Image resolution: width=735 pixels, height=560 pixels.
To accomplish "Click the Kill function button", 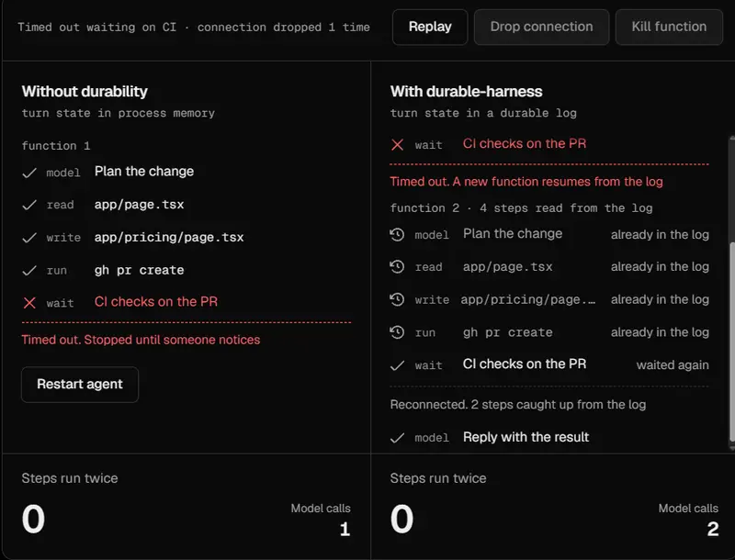I will 669,28.
